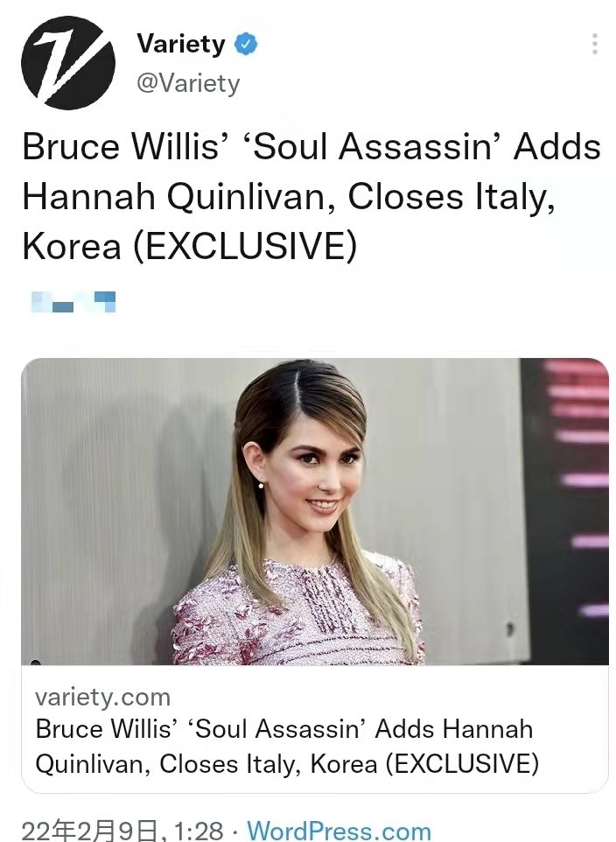Tap the pearl earring in the photo
Viewport: 616px width, 842px height.
[261, 486]
